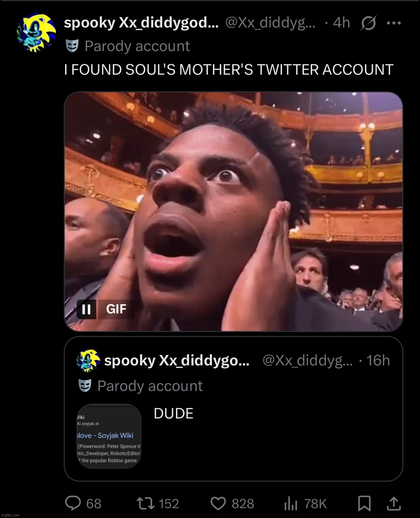420x518 pixels.
Task: Pause the playing GIF
Action: 86,309
